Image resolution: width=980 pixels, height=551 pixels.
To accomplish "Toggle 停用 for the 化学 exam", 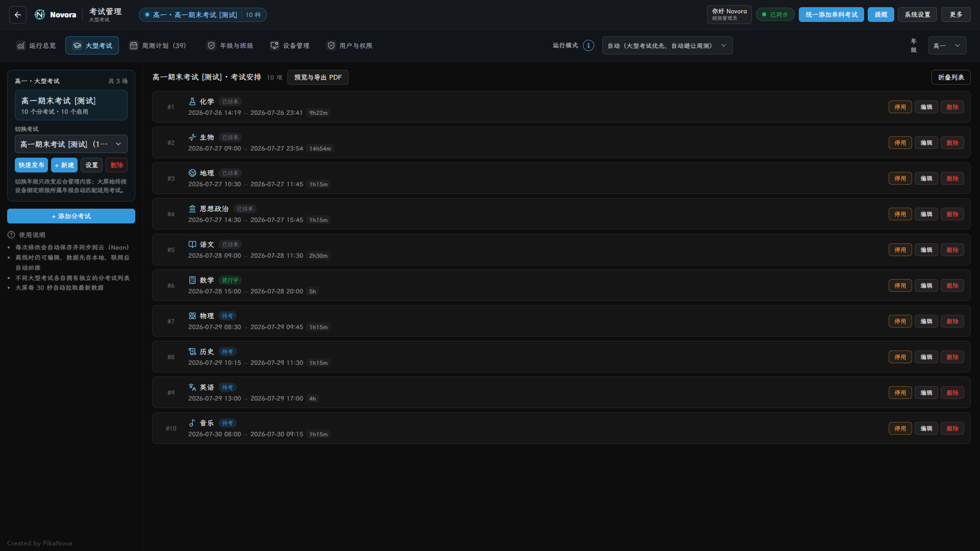I will pyautogui.click(x=900, y=107).
